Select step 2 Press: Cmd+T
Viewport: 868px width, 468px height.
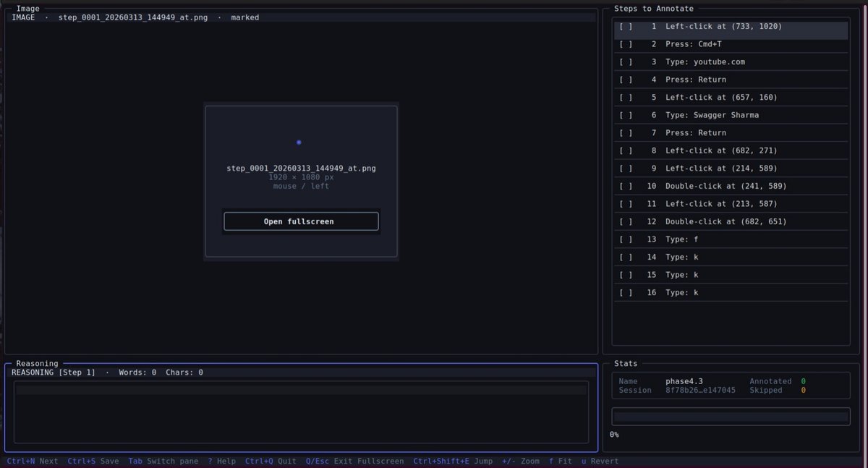pyautogui.click(x=731, y=44)
